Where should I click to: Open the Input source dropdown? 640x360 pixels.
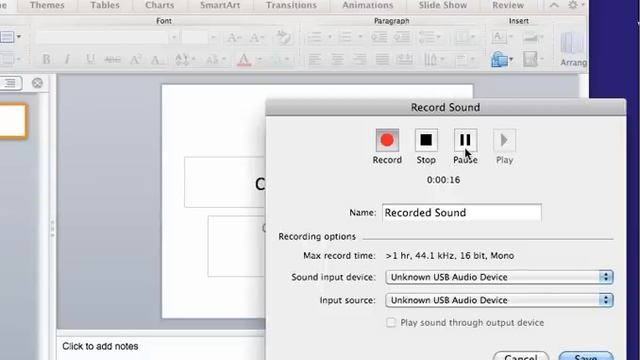click(499, 300)
